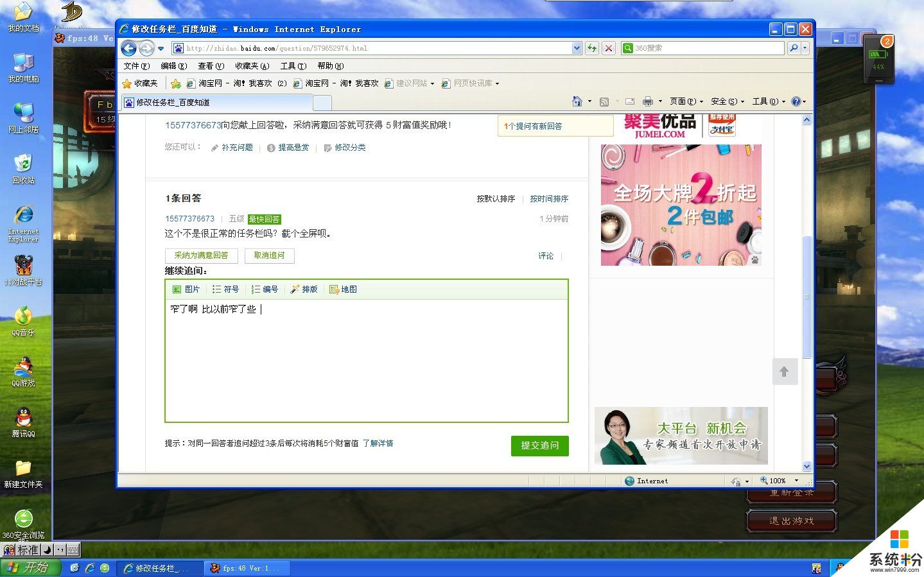Click the 按时间排序 sort link
The image size is (924, 577).
tap(548, 199)
